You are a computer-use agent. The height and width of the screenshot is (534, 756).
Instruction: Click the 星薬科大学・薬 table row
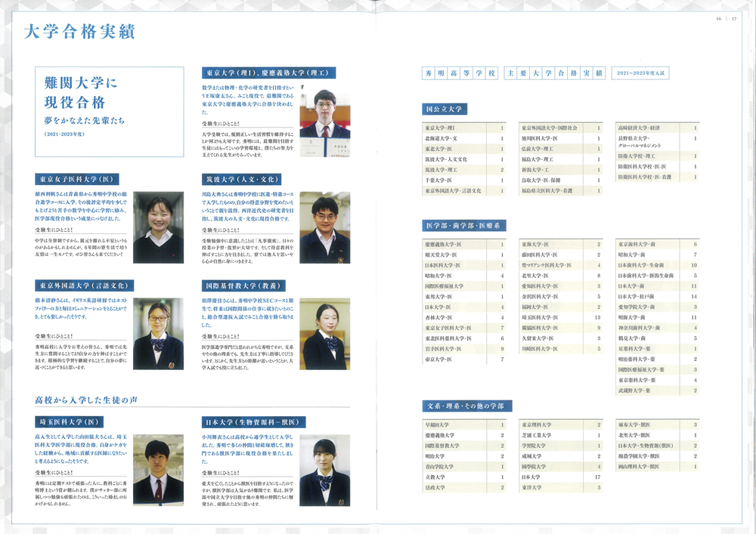(658, 349)
